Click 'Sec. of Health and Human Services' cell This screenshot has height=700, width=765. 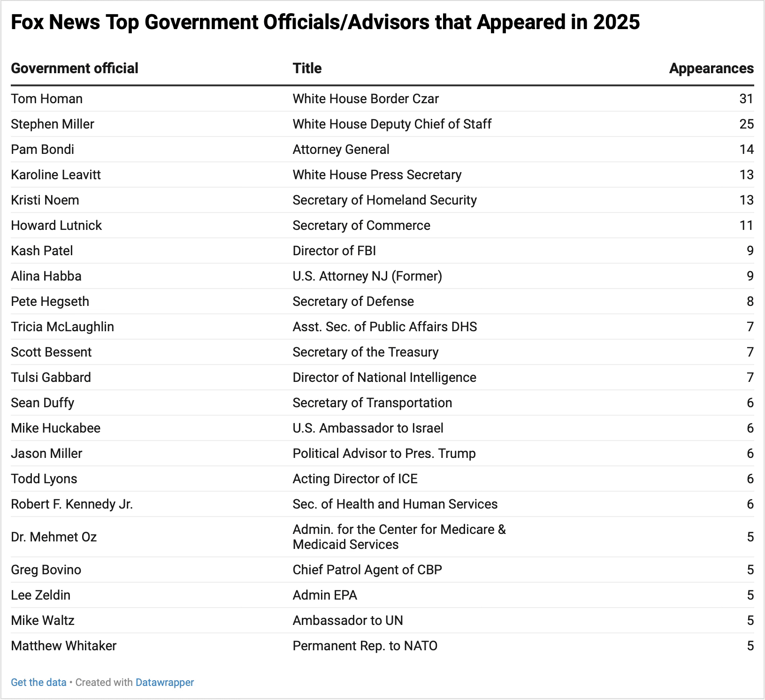[395, 504]
